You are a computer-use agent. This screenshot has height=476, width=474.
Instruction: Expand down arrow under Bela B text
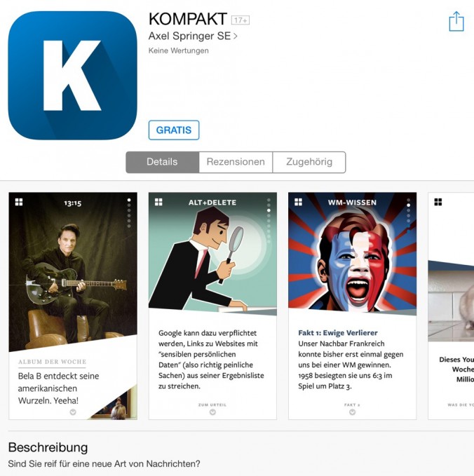73,412
